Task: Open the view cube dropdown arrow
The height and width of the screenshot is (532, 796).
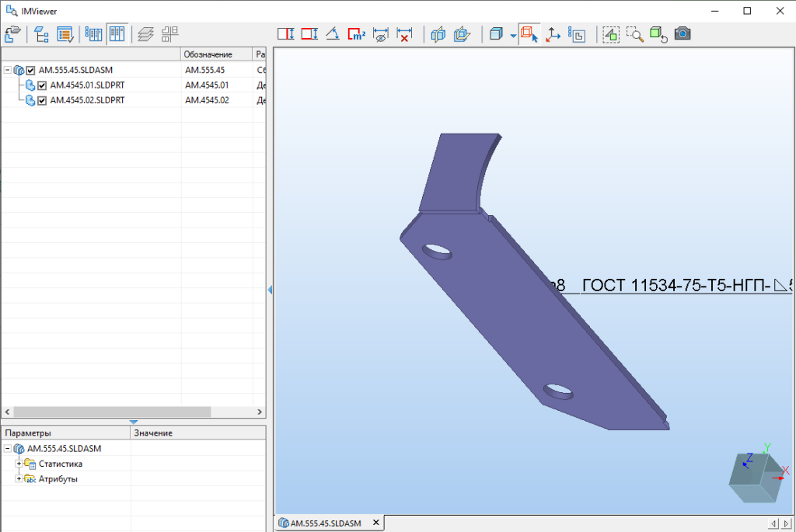Action: (513, 36)
